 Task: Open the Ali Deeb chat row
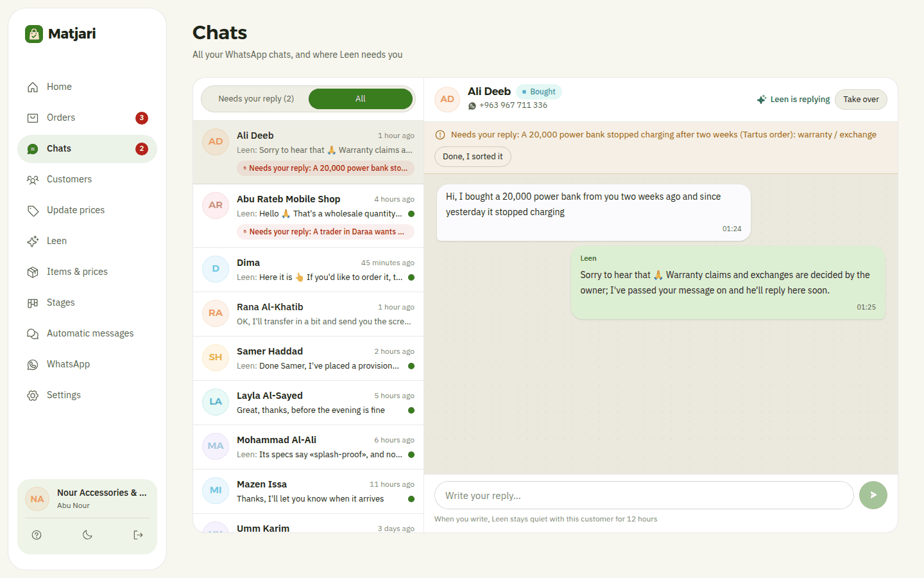[x=308, y=152]
